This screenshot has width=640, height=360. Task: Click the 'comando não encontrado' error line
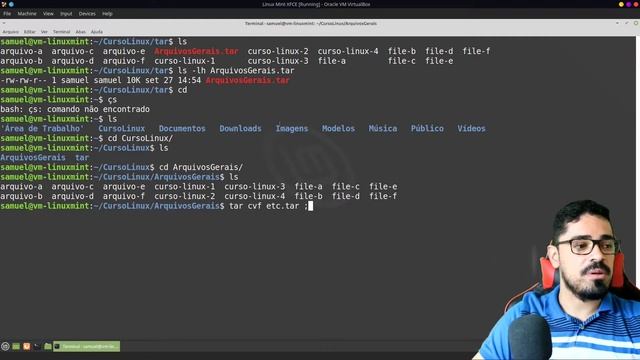(x=75, y=109)
